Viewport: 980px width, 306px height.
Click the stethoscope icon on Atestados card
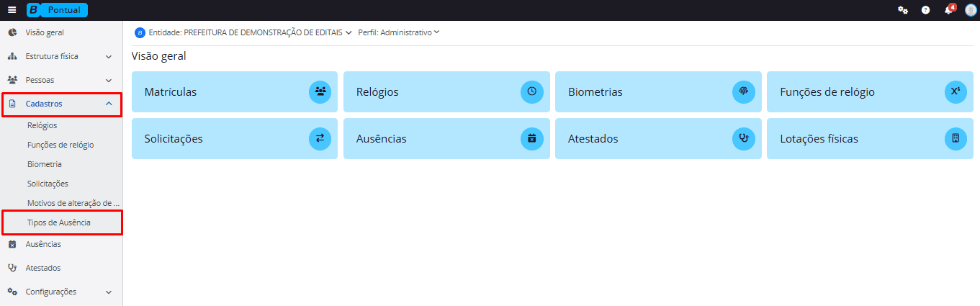[x=743, y=138]
